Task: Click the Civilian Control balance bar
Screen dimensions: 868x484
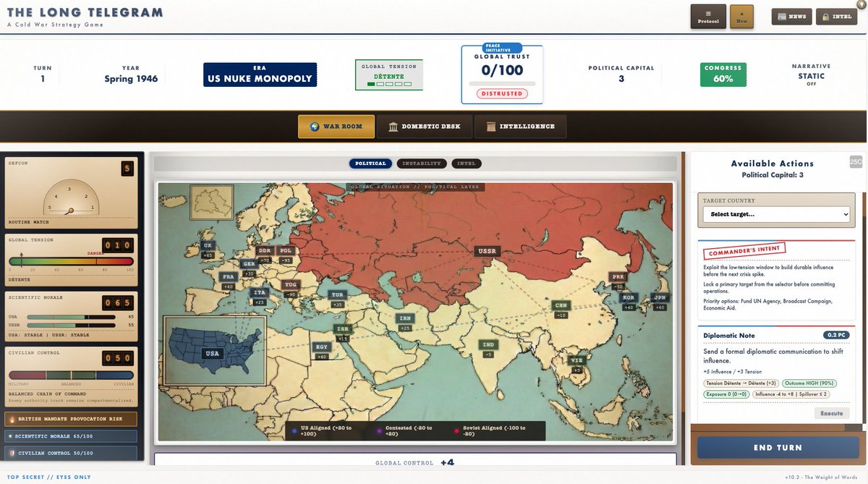Action: (x=71, y=375)
